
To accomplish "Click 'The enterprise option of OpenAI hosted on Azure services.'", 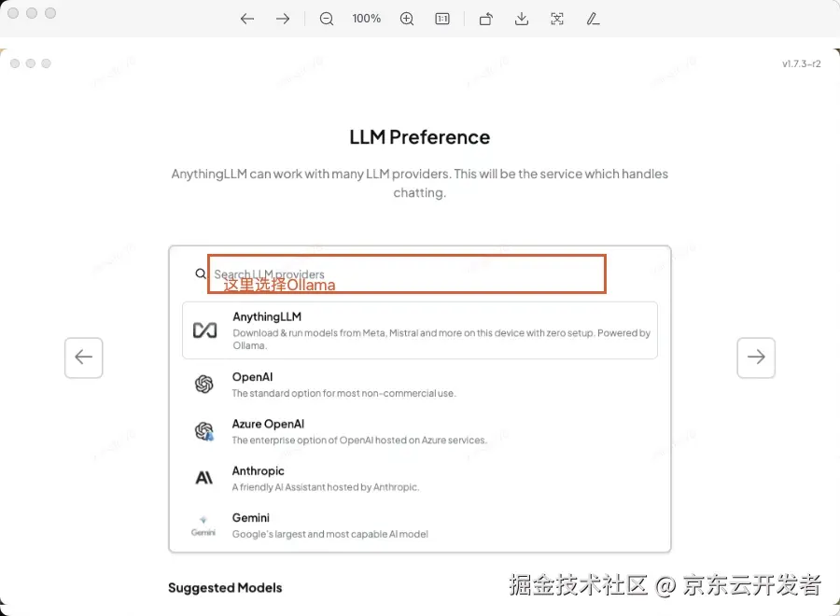I will (359, 441).
